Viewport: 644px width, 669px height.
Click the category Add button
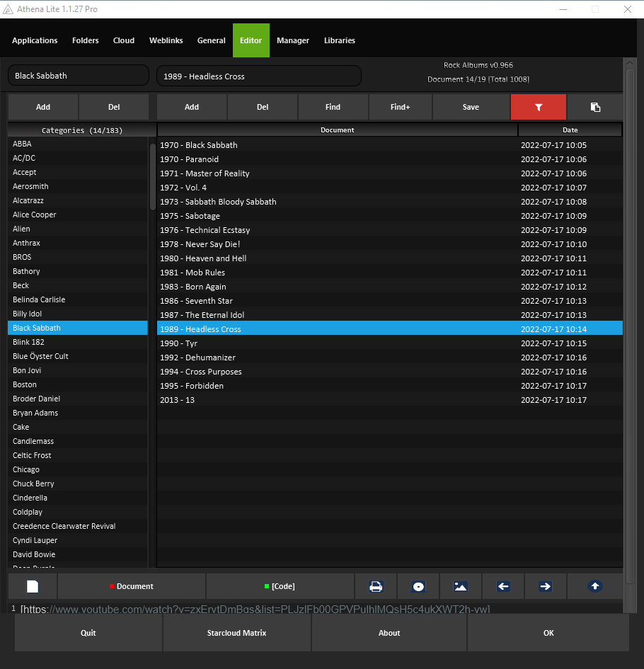(43, 107)
